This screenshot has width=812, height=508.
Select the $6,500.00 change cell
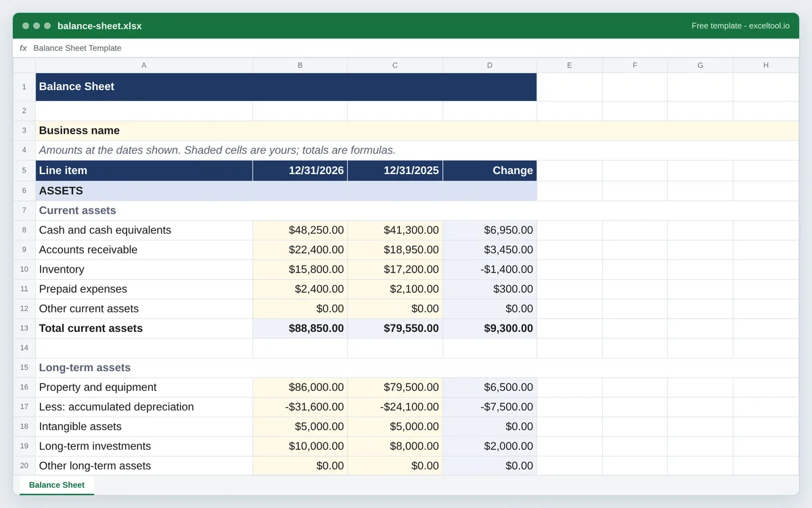pos(490,387)
